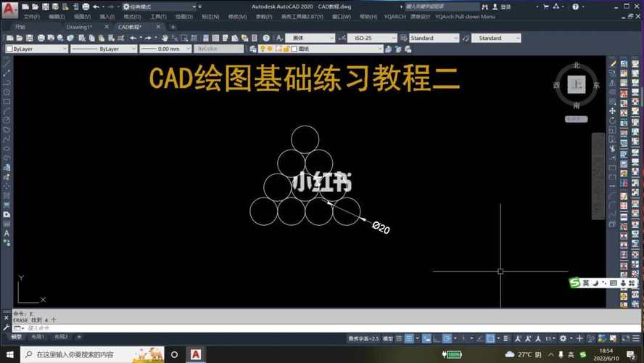Click the Customization menu icon in status bar
This screenshot has width=644, height=363.
pos(636,338)
